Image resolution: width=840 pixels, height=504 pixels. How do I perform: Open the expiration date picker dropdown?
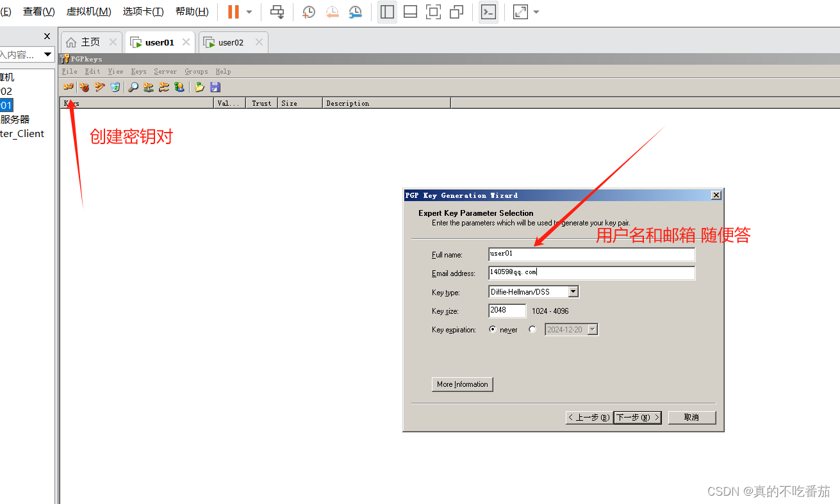coord(593,329)
